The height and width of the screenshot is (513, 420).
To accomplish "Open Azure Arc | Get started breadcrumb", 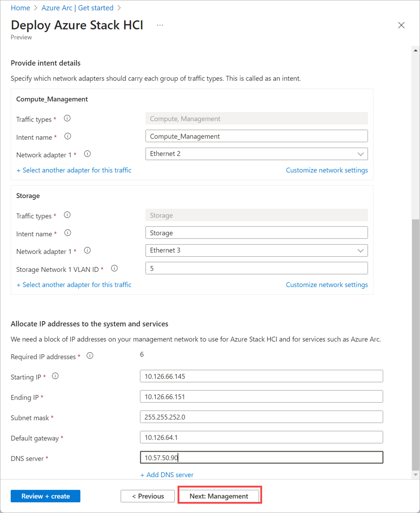I will [x=77, y=8].
